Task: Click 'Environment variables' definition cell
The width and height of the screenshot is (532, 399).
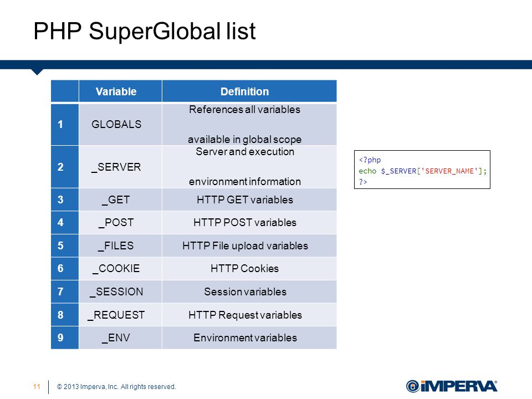Action: point(249,337)
